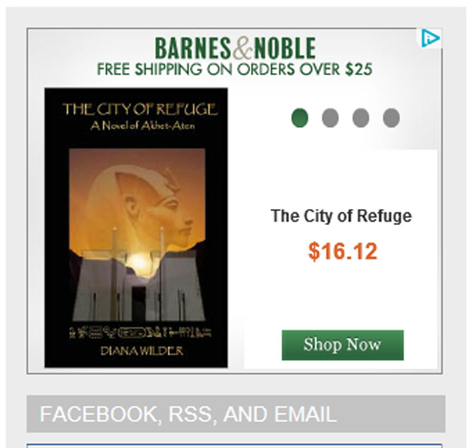Click the $16.12 price
Viewport: 476px width, 448px height.
click(x=343, y=252)
